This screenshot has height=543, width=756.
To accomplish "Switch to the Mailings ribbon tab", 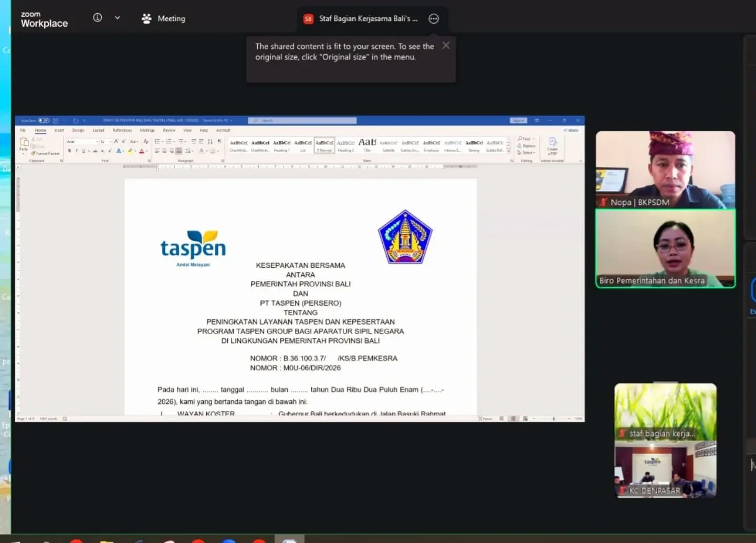I will (x=148, y=130).
